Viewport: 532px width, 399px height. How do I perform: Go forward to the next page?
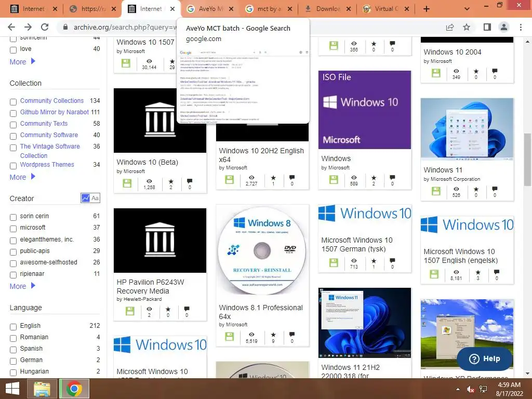pos(28,27)
